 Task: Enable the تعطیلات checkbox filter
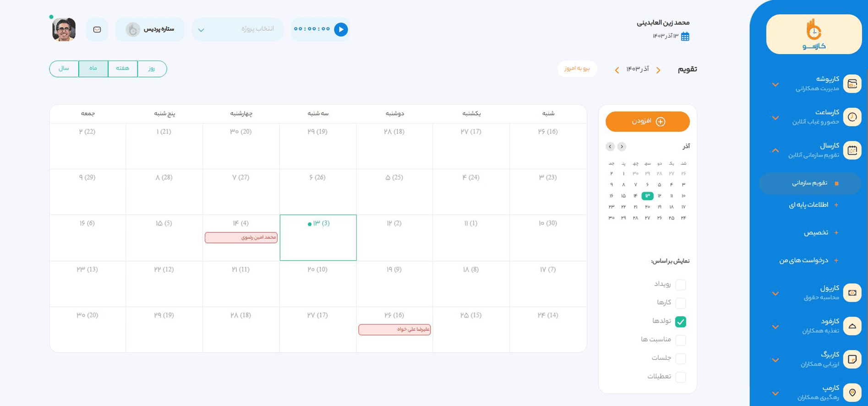(681, 377)
